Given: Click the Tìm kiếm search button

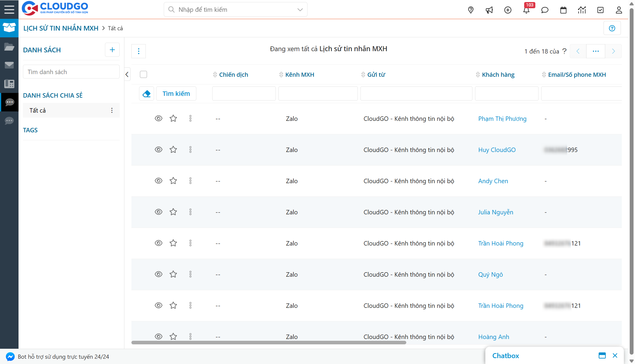Looking at the screenshot, I should 176,93.
